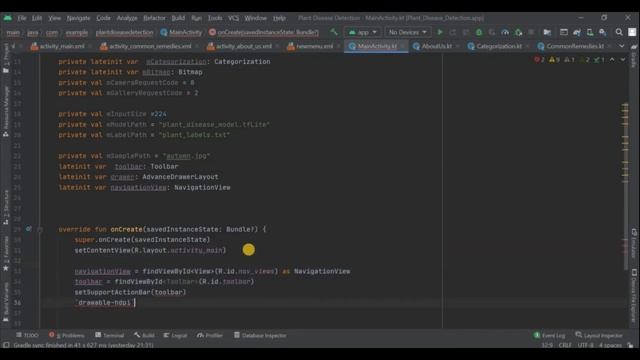Open the Profiler tool window at bottom
Viewport: 640px width, 360px height.
(210, 335)
